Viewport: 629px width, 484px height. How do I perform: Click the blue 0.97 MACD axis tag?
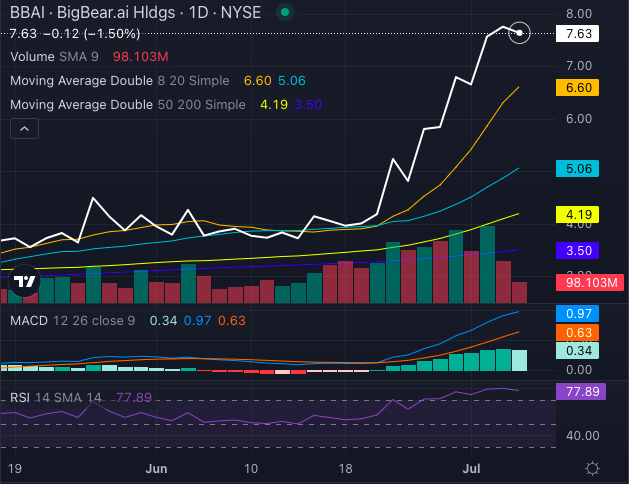point(577,314)
